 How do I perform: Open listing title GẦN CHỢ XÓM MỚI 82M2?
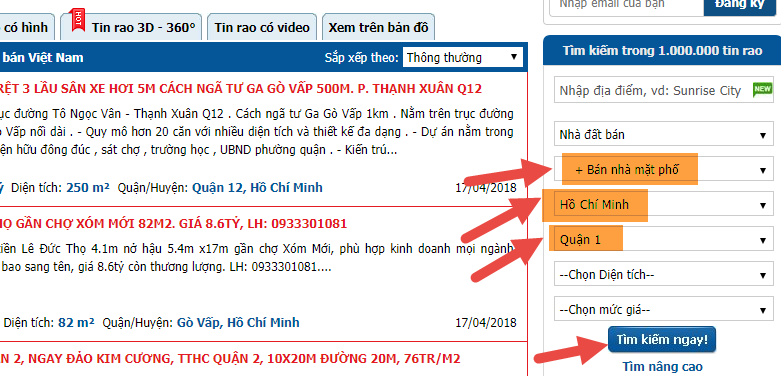[173, 224]
